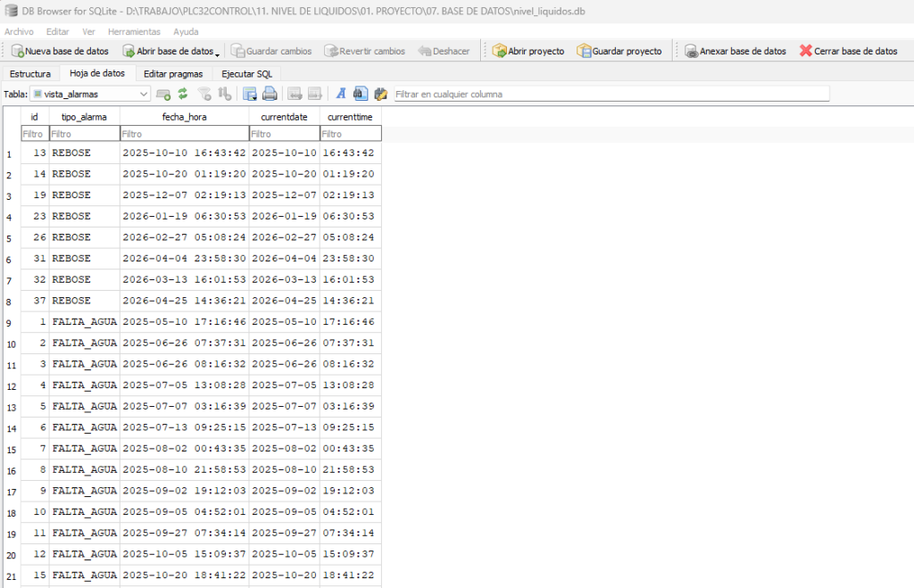
Task: Click the printer icon to print table
Action: 270,94
